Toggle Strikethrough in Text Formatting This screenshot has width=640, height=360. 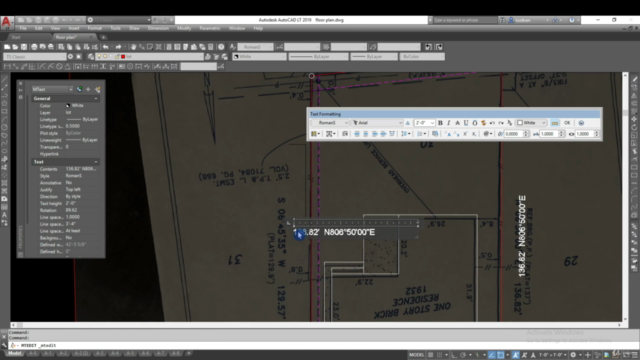coord(457,123)
